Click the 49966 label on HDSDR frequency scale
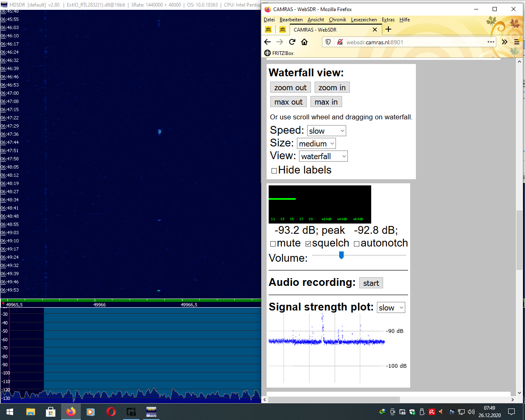Image resolution: width=525 pixels, height=420 pixels. [x=100, y=305]
